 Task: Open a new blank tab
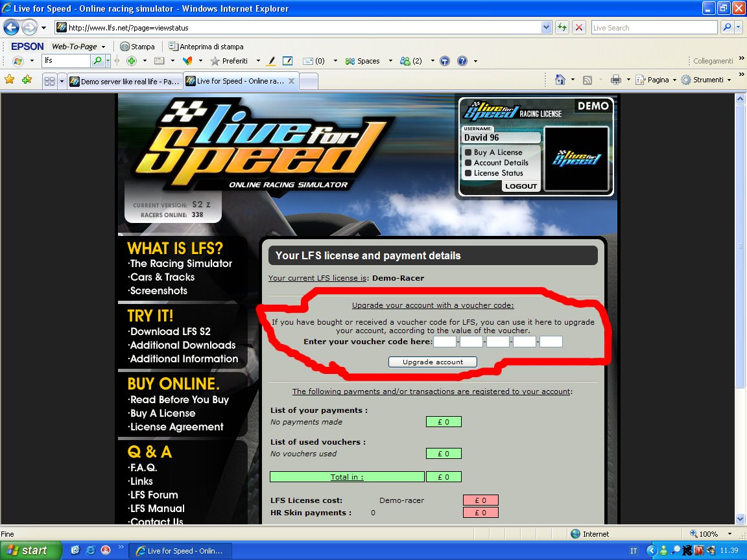309,82
